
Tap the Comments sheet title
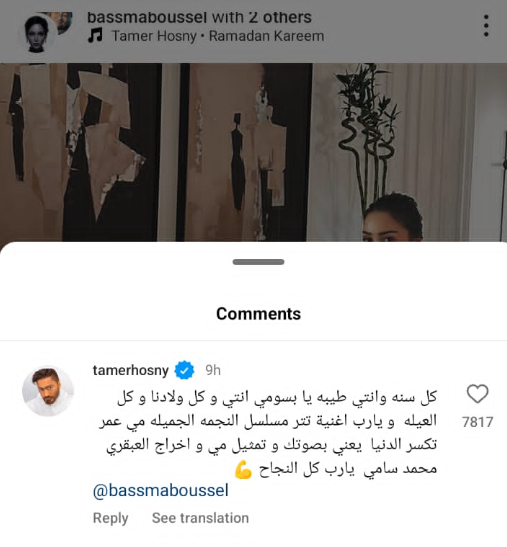pyautogui.click(x=259, y=314)
